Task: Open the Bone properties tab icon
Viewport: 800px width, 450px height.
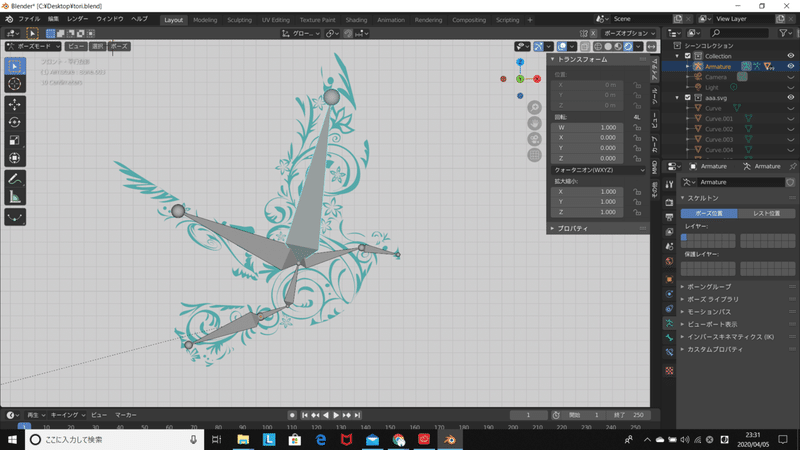Action: pyautogui.click(x=669, y=337)
